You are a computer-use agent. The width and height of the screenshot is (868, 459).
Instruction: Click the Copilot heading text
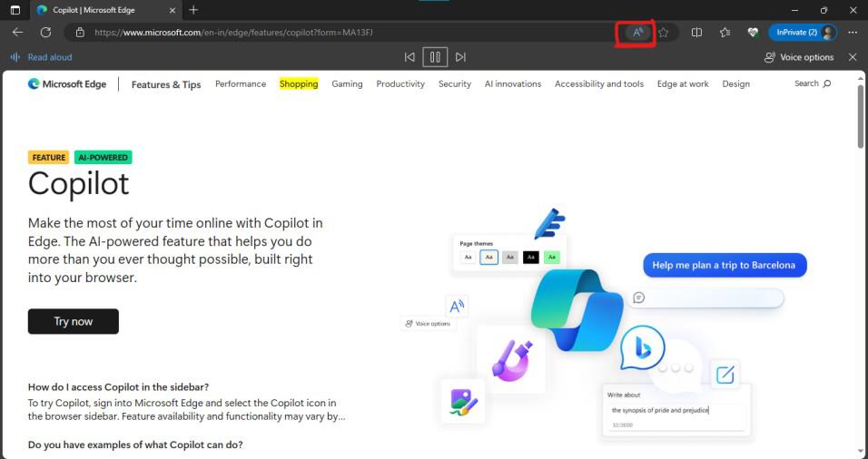coord(79,183)
